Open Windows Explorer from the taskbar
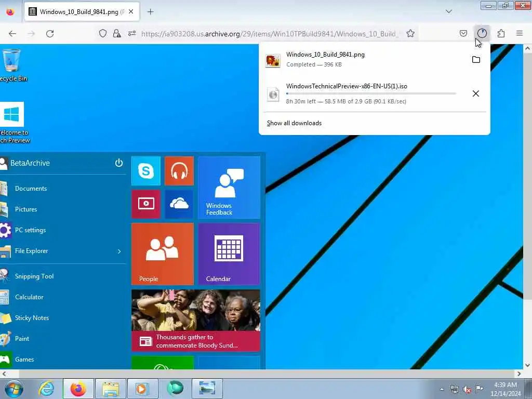Screen dimensions: 532x399 [111, 389]
